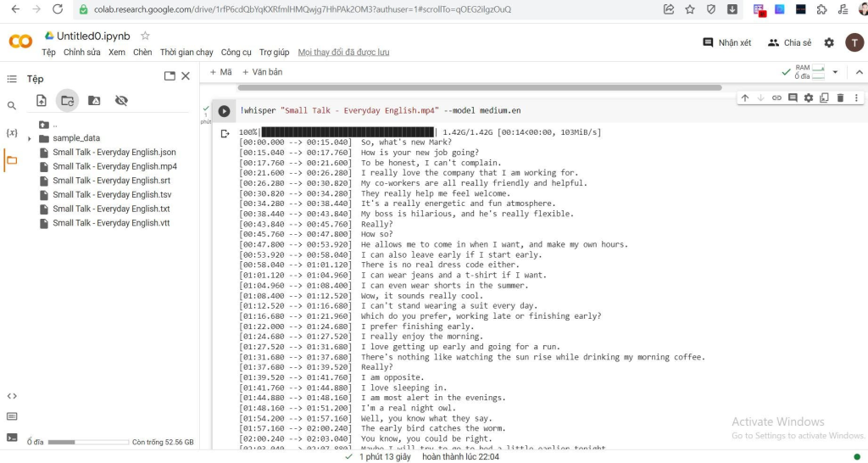The image size is (868, 463).
Task: Open the Nhận xét comments button
Action: (x=726, y=42)
